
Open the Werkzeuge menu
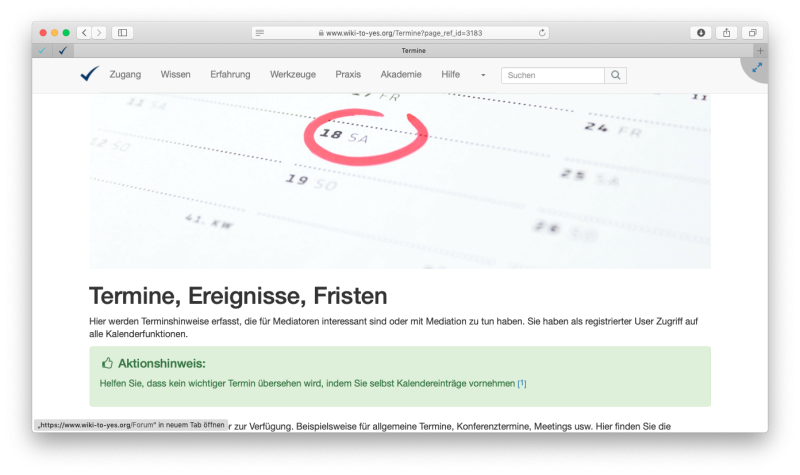click(x=292, y=75)
